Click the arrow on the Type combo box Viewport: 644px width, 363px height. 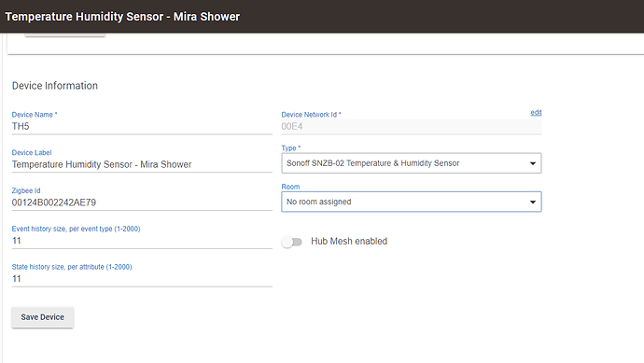pyautogui.click(x=533, y=163)
